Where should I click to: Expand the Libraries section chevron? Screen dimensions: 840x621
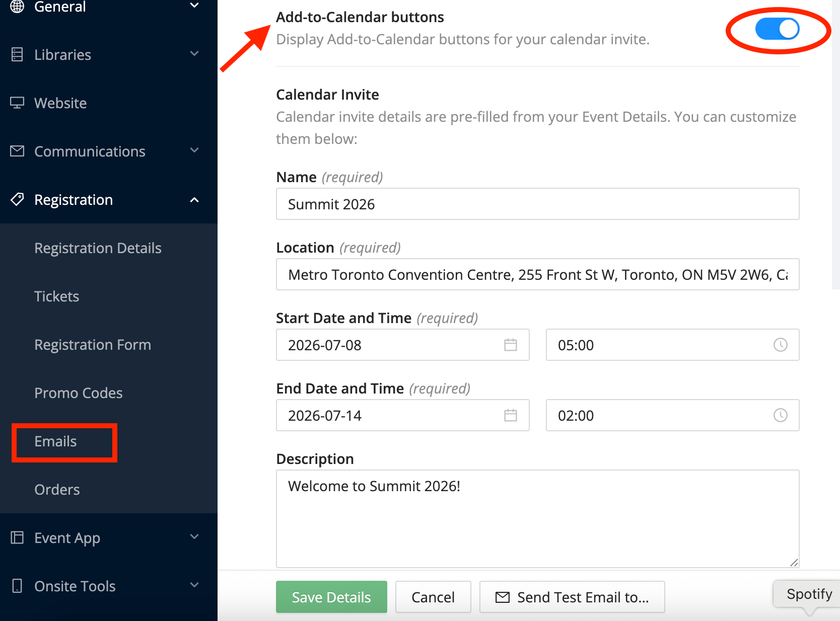[x=194, y=54]
